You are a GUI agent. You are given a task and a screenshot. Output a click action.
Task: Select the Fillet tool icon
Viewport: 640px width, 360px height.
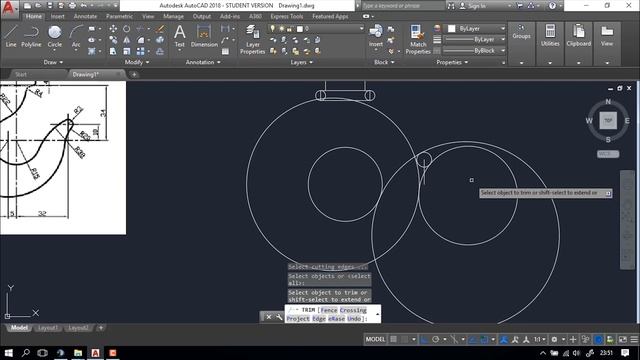click(140, 40)
